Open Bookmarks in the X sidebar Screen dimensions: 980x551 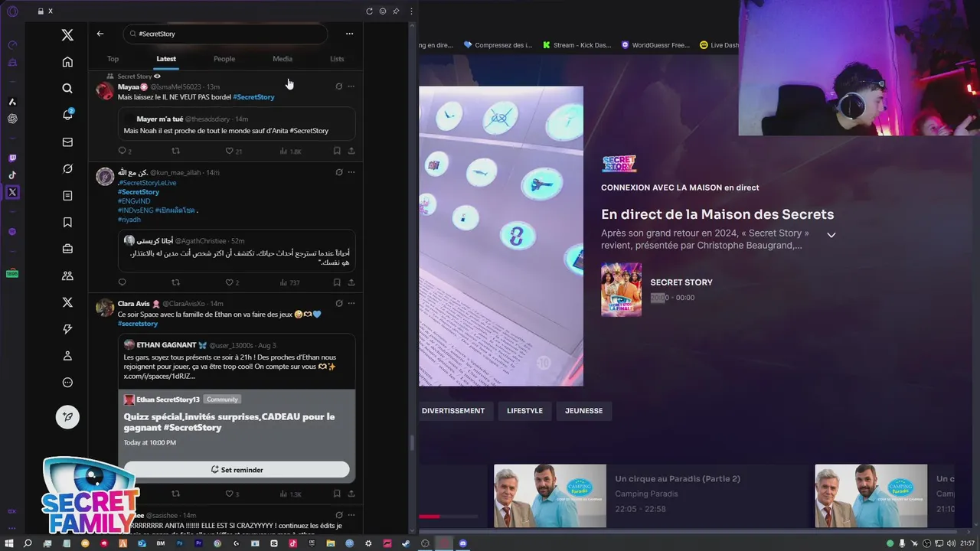point(67,222)
